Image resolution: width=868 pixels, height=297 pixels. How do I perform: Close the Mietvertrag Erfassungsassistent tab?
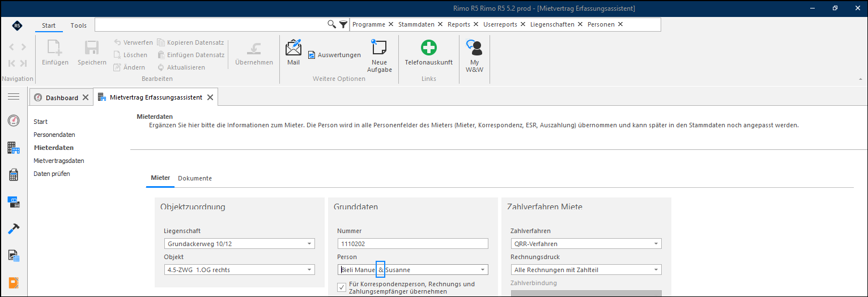point(210,97)
